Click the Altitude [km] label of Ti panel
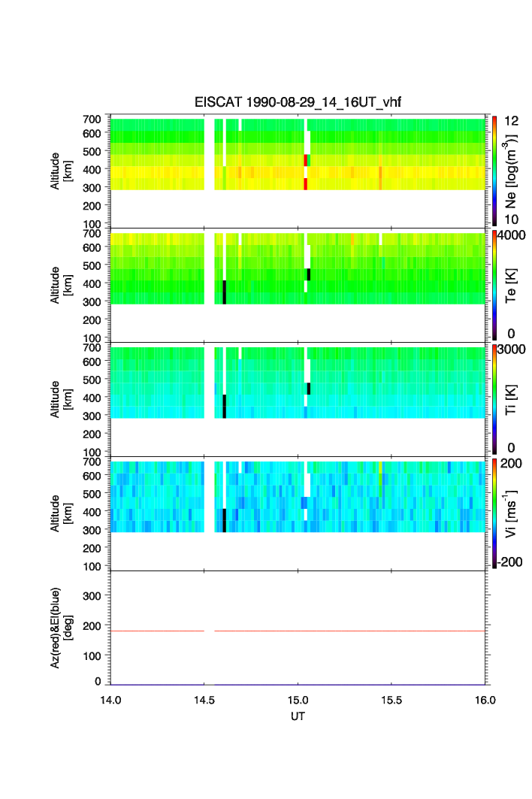The height and width of the screenshot is (799, 532). click(61, 400)
